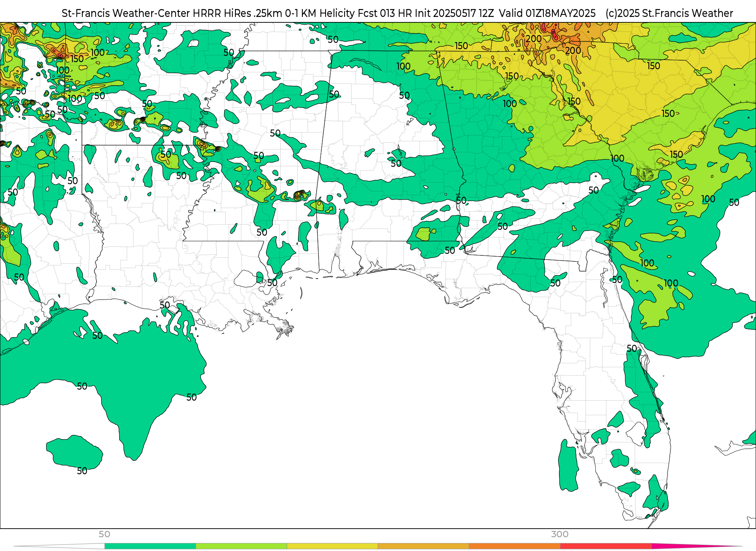Click the amber segment of the color bar

pos(423,546)
